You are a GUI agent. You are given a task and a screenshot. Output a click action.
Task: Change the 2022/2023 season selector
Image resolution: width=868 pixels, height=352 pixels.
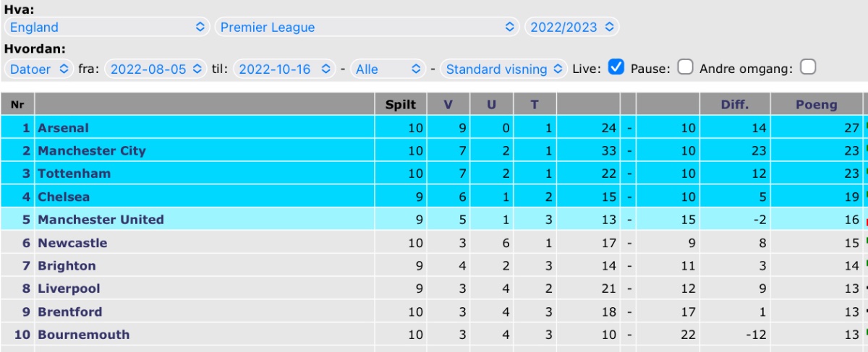pyautogui.click(x=572, y=27)
